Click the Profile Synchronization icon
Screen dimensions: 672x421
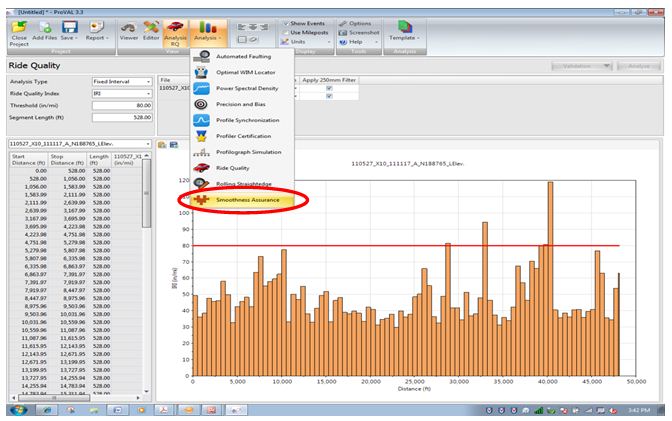201,120
